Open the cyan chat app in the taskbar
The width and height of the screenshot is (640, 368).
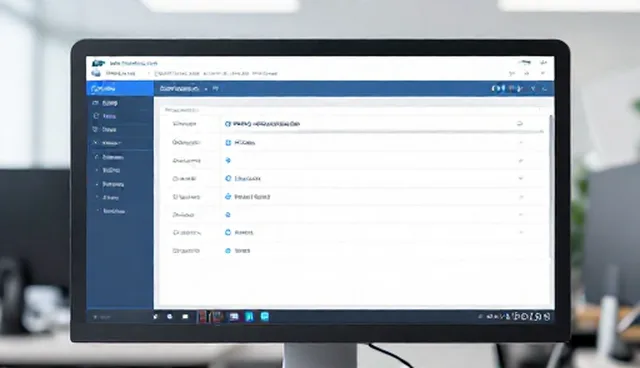[264, 316]
